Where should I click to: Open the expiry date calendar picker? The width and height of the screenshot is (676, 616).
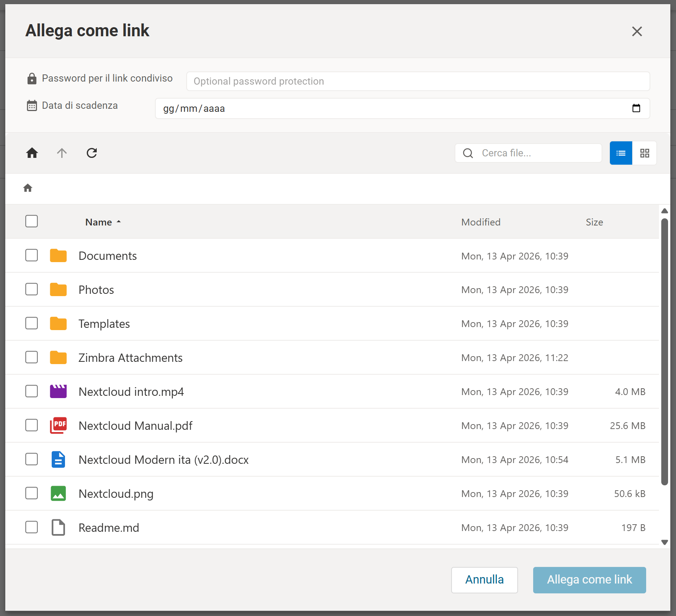(x=636, y=108)
